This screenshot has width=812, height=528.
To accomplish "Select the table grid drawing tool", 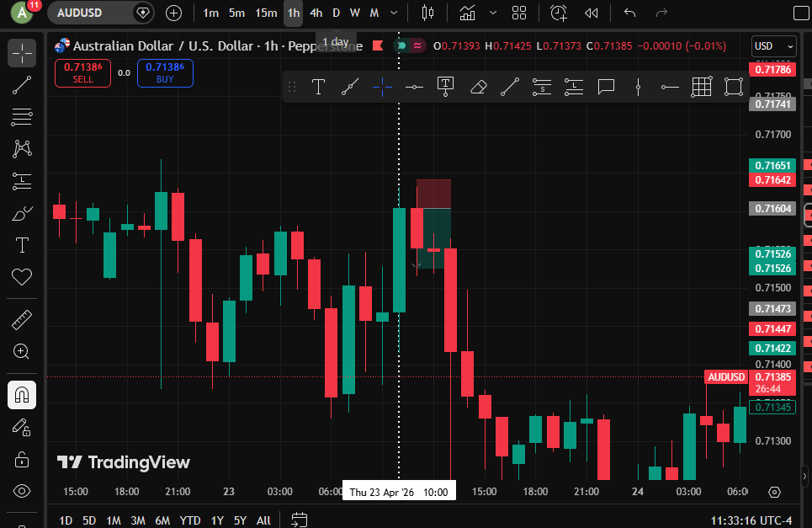I will (x=702, y=87).
